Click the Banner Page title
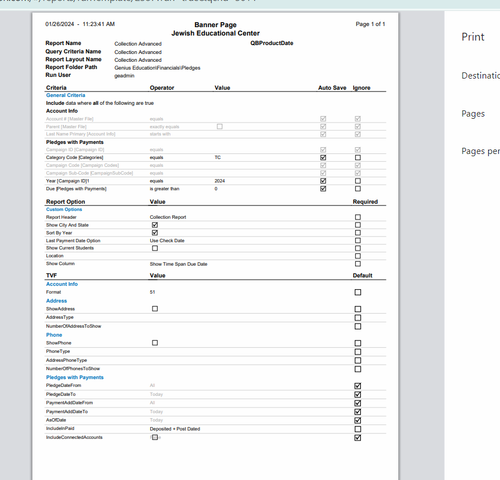The width and height of the screenshot is (500, 480). point(215,25)
